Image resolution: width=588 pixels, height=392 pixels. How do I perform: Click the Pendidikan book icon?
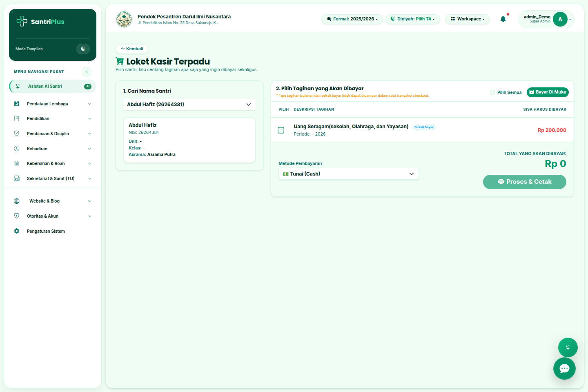coord(17,118)
